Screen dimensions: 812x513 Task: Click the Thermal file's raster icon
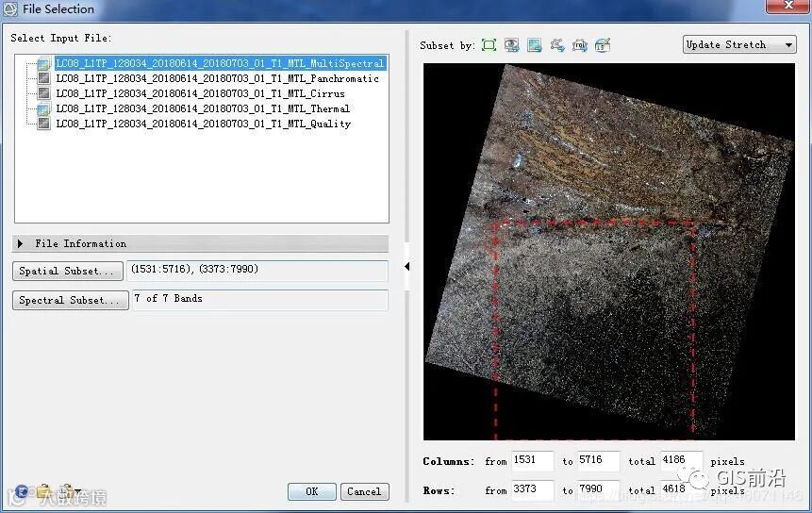[44, 108]
